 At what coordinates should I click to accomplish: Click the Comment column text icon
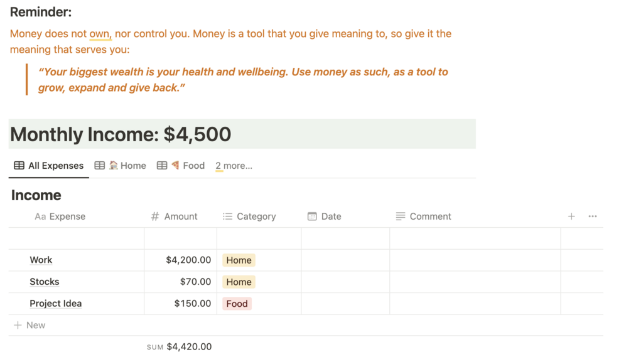click(x=401, y=217)
